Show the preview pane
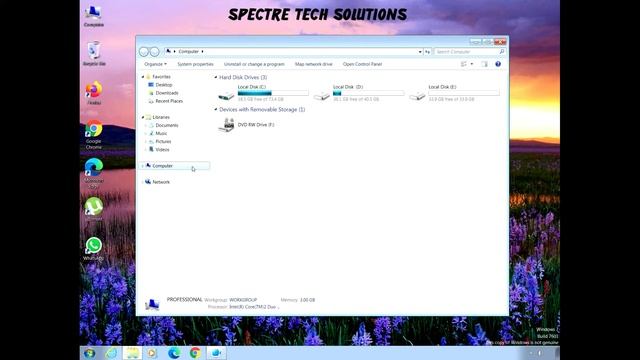Screen dimensions: 640x360 pos(484,64)
